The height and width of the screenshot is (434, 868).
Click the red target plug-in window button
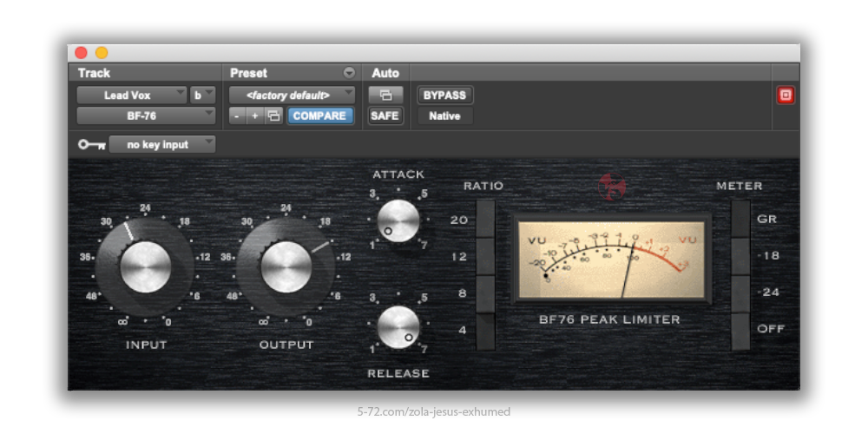785,95
